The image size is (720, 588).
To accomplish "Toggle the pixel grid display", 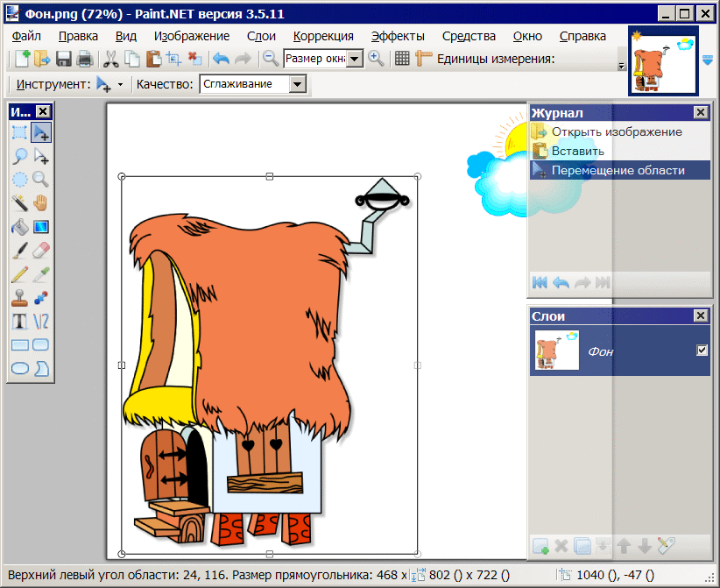I will (x=402, y=59).
